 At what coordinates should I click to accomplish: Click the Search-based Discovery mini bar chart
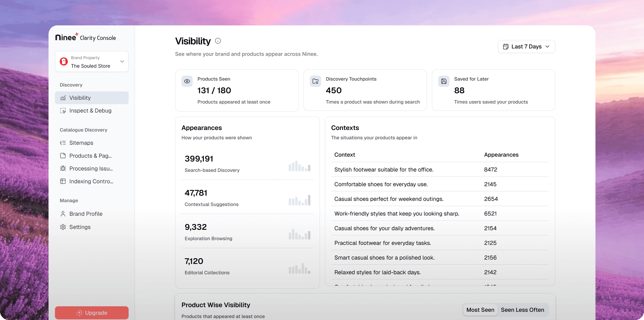[x=299, y=166]
